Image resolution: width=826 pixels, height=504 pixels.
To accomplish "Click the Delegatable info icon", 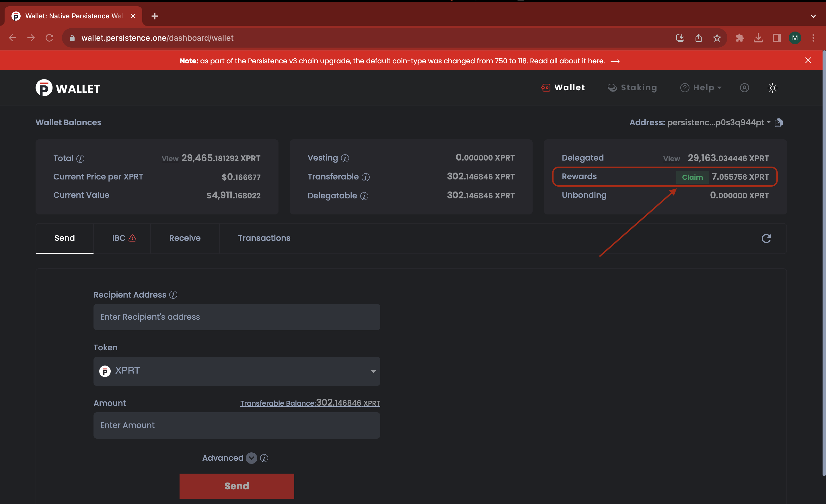I will click(364, 196).
